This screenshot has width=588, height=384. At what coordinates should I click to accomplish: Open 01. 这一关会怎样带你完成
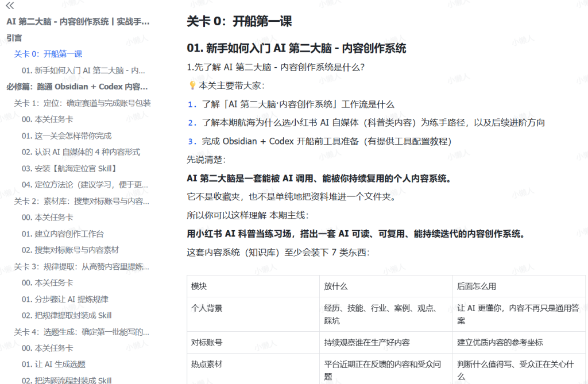point(67,136)
